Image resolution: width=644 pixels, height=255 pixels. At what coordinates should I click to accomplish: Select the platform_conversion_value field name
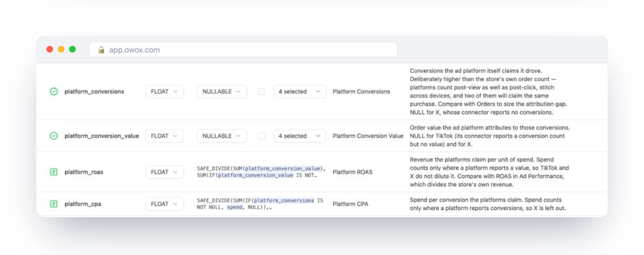[x=102, y=136]
